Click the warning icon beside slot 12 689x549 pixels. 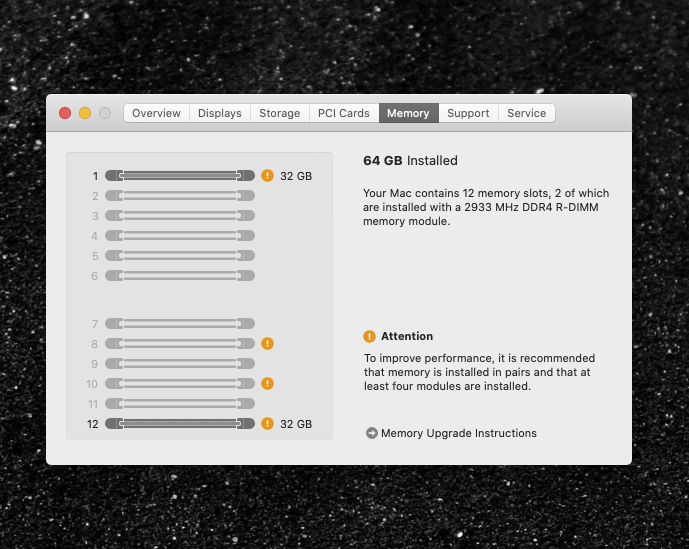click(267, 423)
